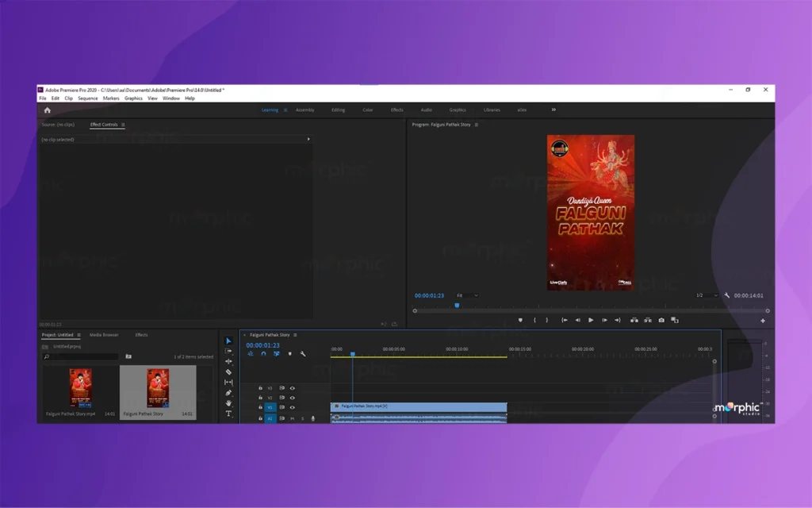Open Comparison View in Program monitor

coord(675,321)
